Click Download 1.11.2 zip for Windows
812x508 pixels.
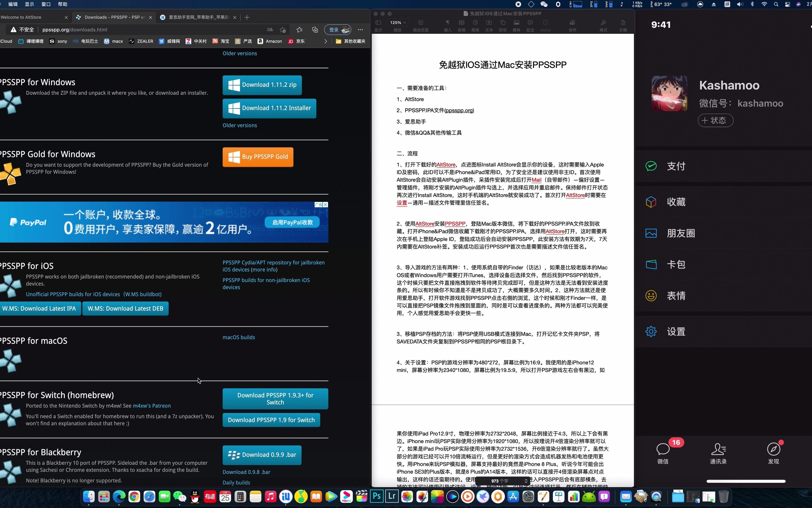(x=262, y=85)
